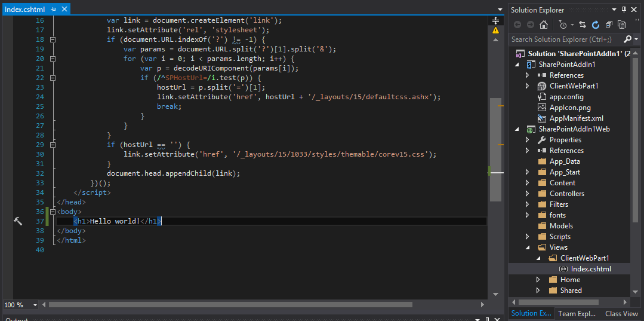Collapse the SharePointAddIn1Web project node

518,129
